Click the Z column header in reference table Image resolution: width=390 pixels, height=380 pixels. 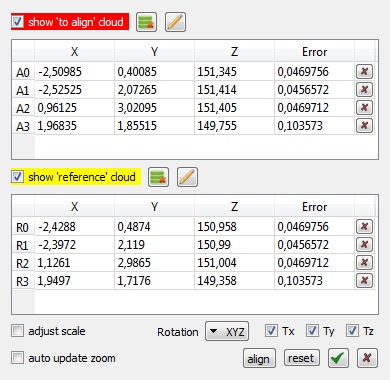coord(234,207)
